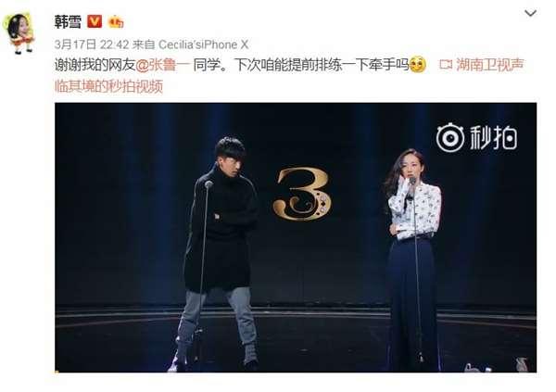
Task: Click the Cecilia'siPhone X source link
Action: [203, 44]
